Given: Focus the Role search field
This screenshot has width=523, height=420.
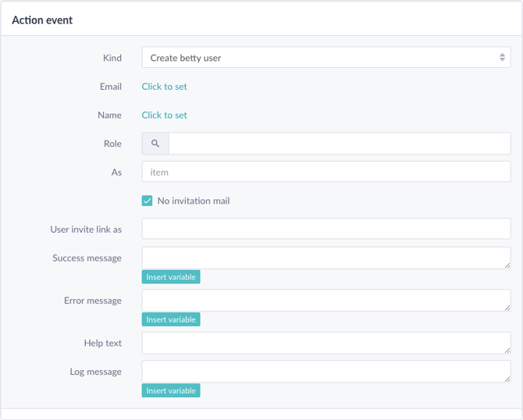Looking at the screenshot, I should pyautogui.click(x=340, y=144).
